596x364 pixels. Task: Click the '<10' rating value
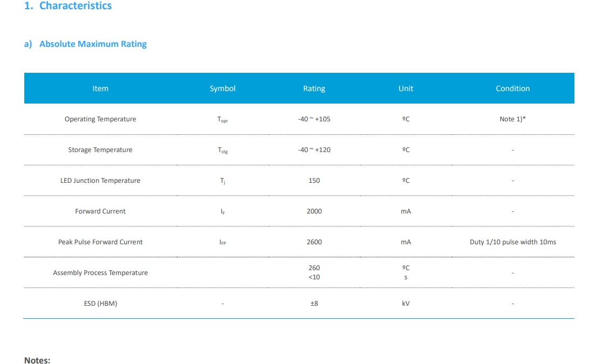click(x=314, y=277)
